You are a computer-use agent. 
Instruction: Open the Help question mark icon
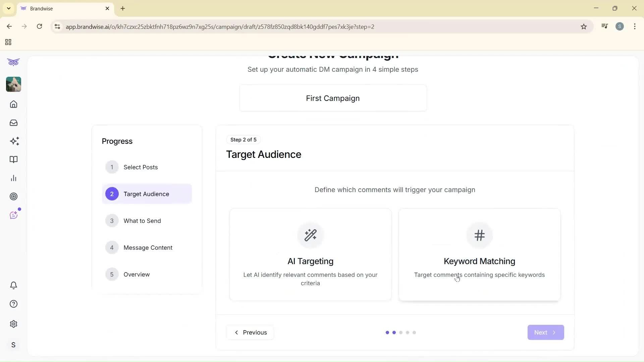coord(13,304)
